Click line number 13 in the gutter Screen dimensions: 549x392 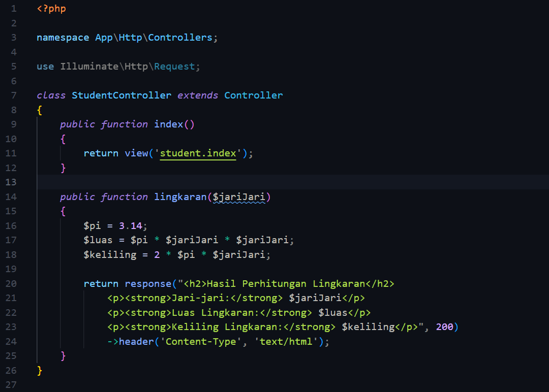(11, 182)
